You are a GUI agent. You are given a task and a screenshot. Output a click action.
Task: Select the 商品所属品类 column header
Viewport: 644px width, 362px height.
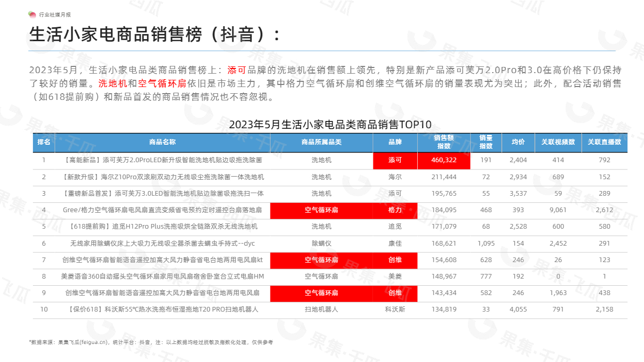[x=321, y=142]
